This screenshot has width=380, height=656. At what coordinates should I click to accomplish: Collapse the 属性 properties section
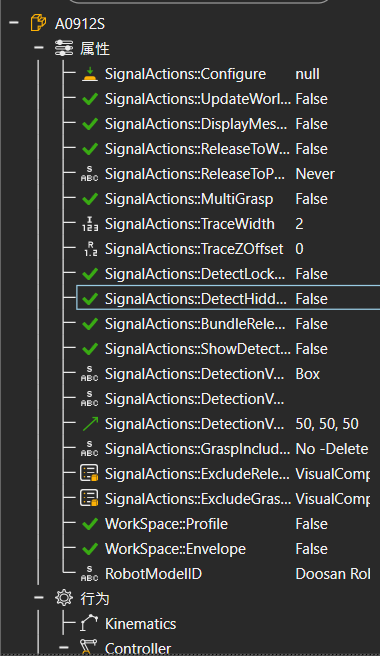(x=39, y=48)
